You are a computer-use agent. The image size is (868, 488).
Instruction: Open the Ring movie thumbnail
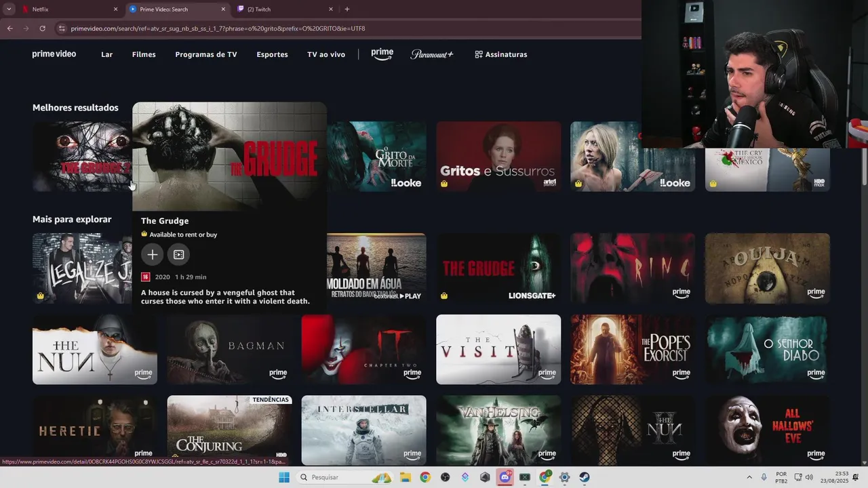[x=633, y=268]
